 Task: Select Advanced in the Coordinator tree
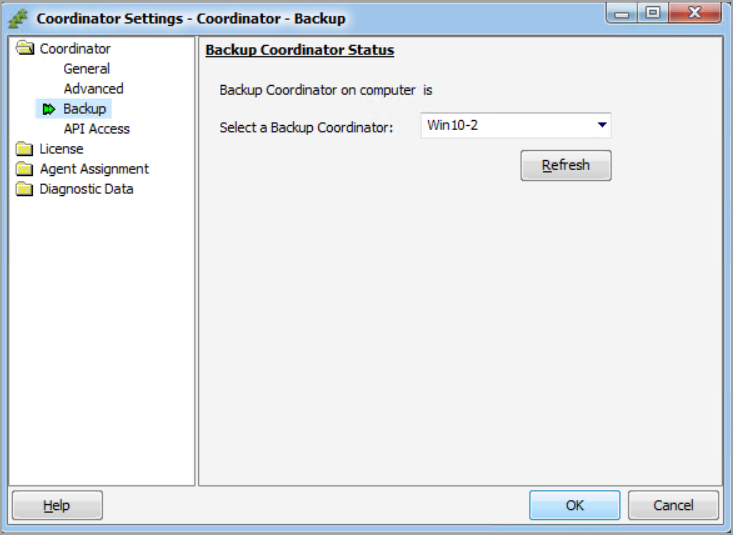pos(93,89)
